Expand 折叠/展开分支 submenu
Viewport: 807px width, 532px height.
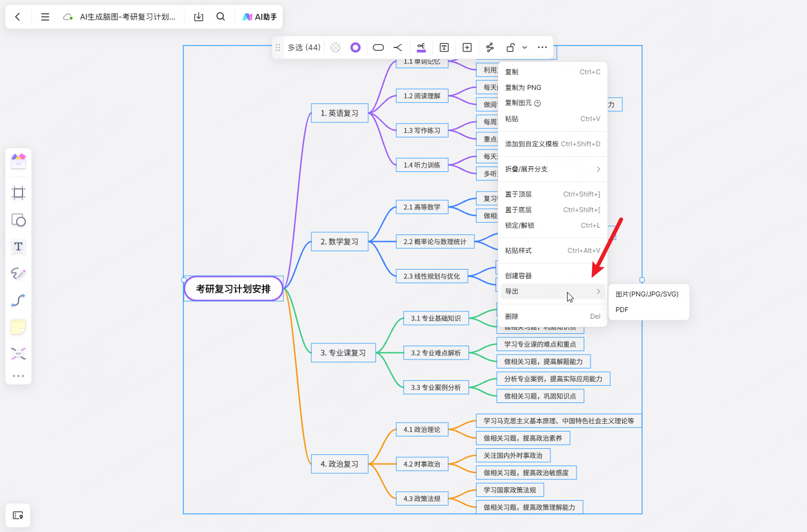pyautogui.click(x=553, y=169)
